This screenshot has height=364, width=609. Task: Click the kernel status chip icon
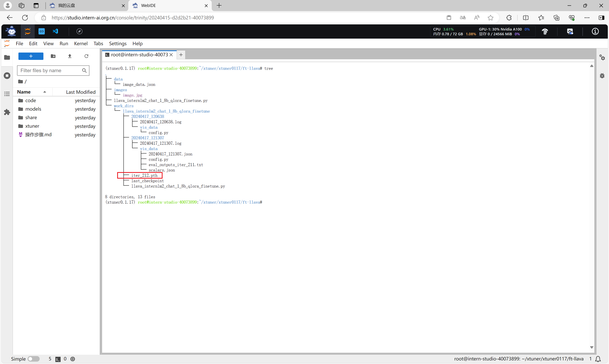point(73,359)
